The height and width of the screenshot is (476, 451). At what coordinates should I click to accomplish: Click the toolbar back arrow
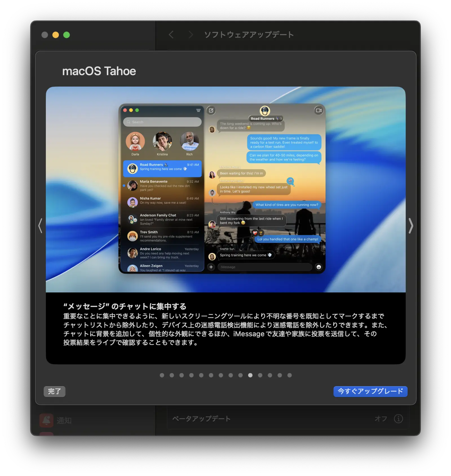tap(171, 35)
